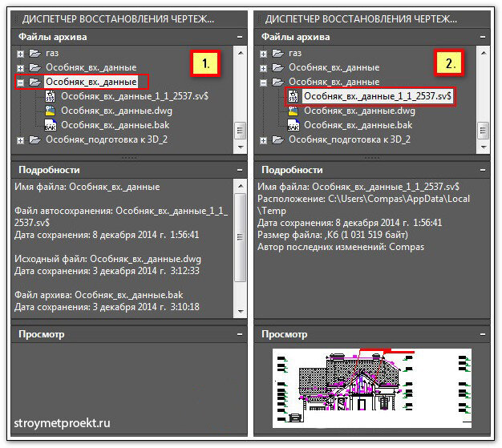Click Особняк_подготовка к 3D_2 folder icon, left panel
The width and height of the screenshot is (502, 448).
(x=35, y=139)
